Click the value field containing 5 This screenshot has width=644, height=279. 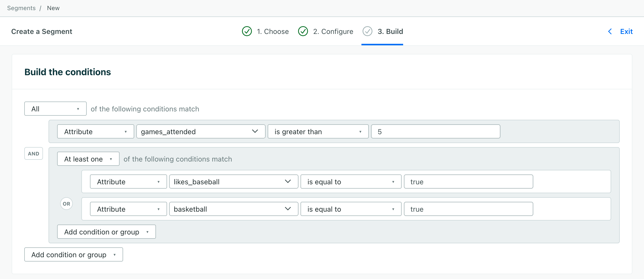(435, 131)
